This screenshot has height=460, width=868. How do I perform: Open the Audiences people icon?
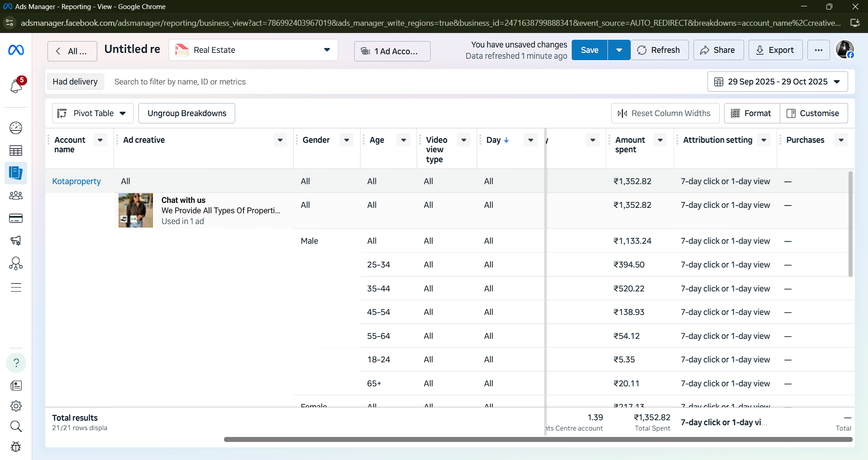[x=16, y=196]
